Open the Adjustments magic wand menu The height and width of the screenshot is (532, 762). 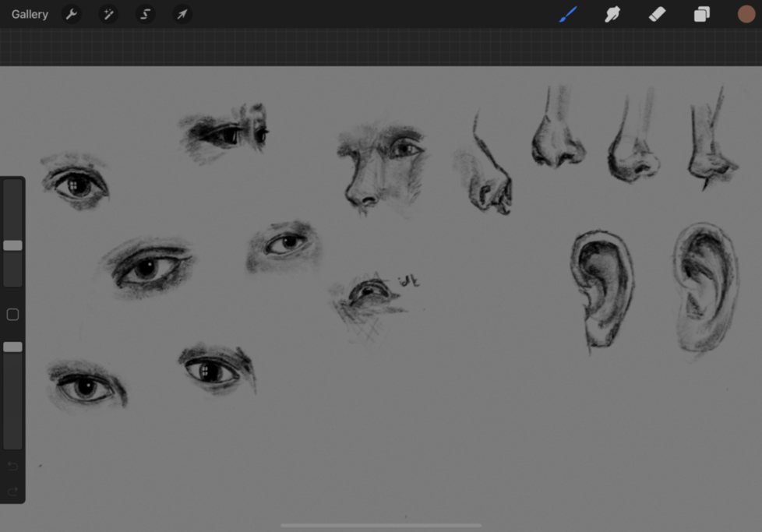tap(108, 15)
